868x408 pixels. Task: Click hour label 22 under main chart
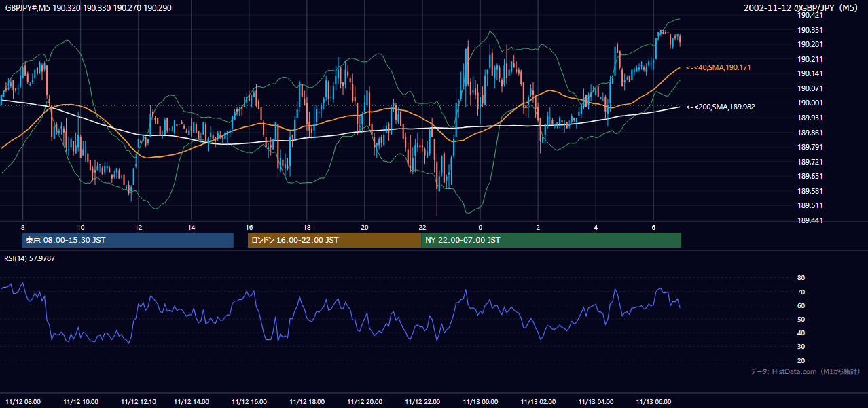click(x=422, y=227)
